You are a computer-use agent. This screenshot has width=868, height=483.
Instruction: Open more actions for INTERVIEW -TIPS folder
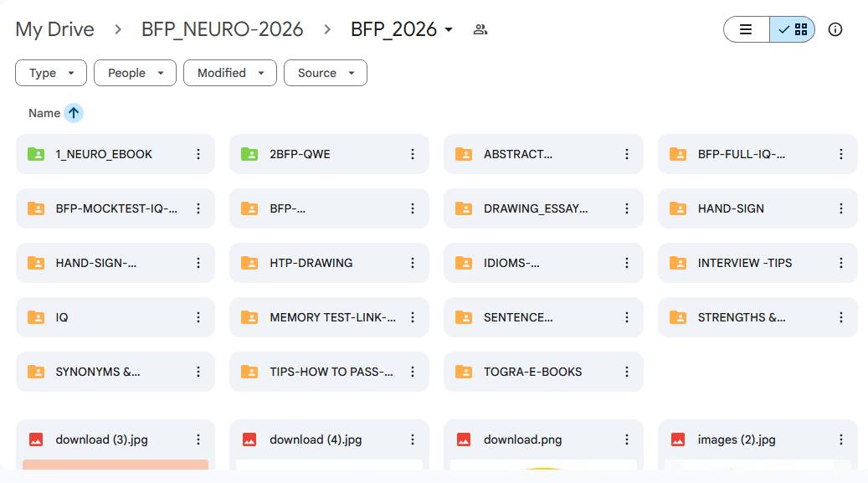[x=841, y=263]
